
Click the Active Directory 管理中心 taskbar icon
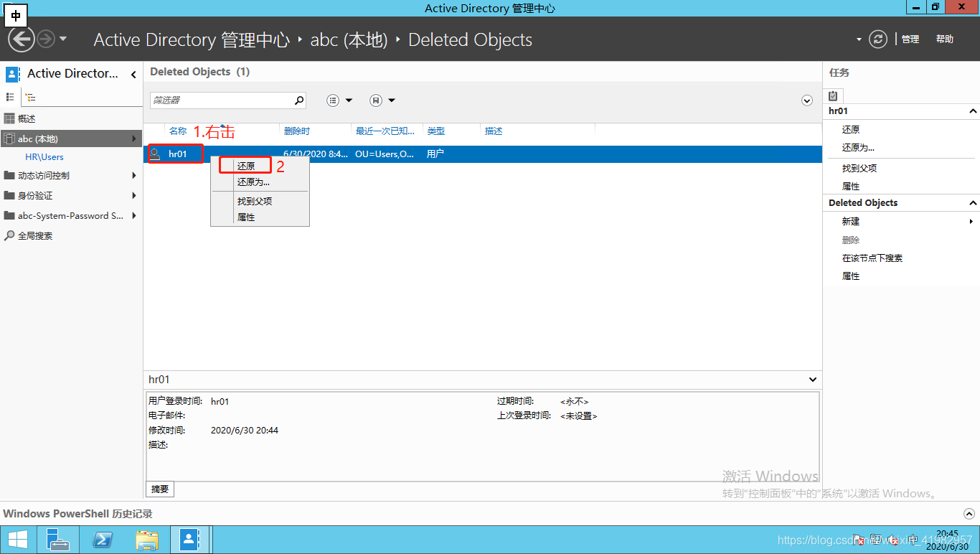189,540
